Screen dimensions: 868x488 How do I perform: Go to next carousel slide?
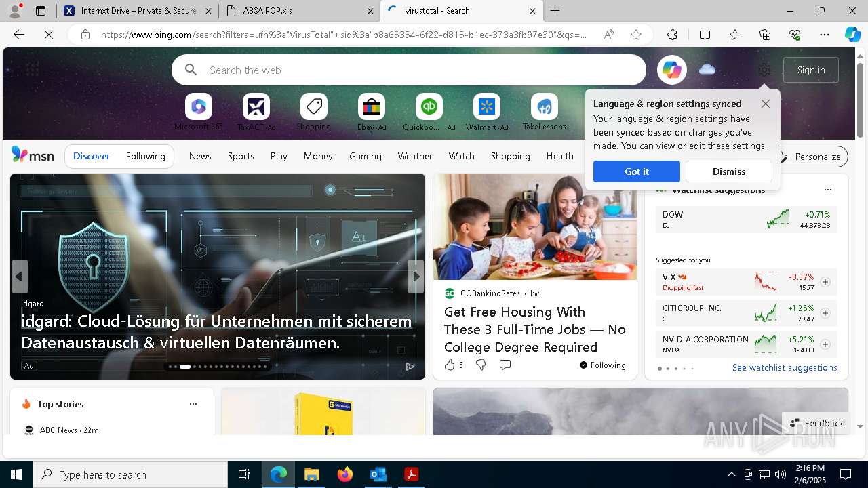click(416, 277)
